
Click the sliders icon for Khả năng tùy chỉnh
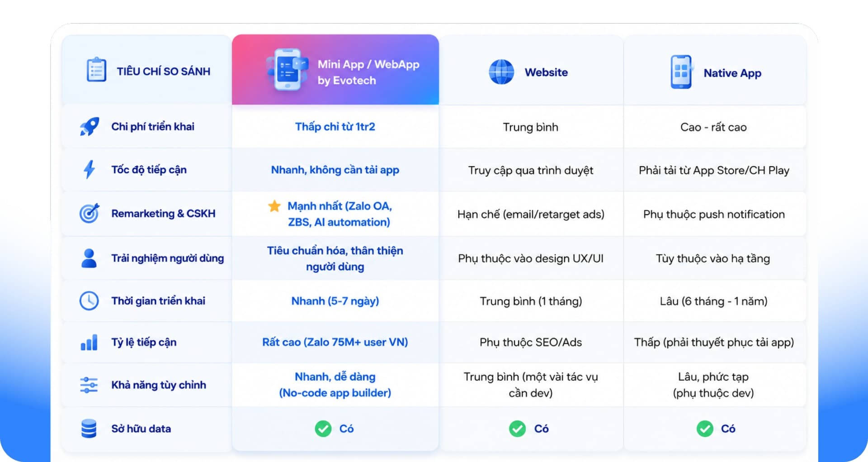[x=89, y=385]
